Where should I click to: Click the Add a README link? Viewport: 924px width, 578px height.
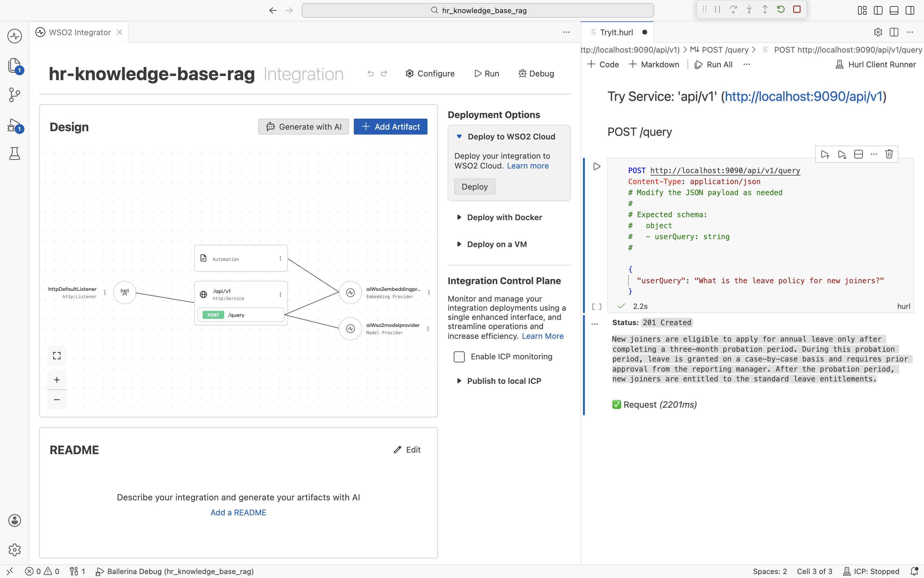coord(238,513)
